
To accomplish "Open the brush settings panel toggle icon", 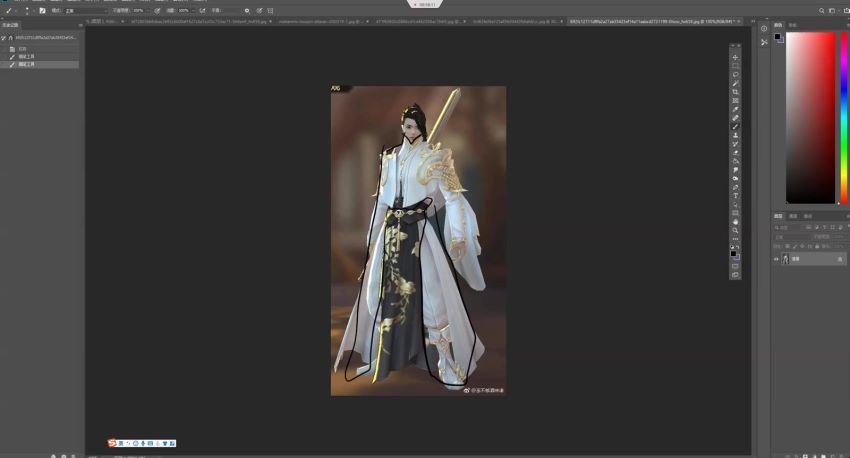I will (42, 10).
